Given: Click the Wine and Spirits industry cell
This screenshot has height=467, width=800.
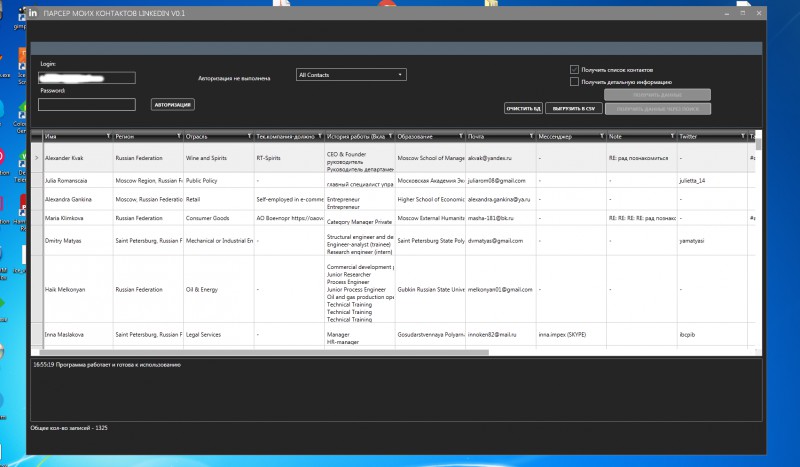Looking at the screenshot, I should click(x=219, y=158).
